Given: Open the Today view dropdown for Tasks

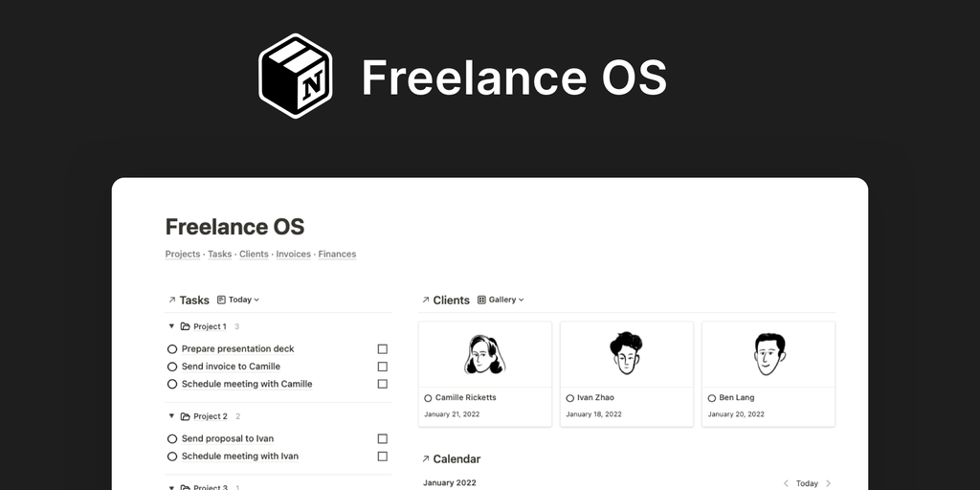Looking at the screenshot, I should (x=238, y=300).
